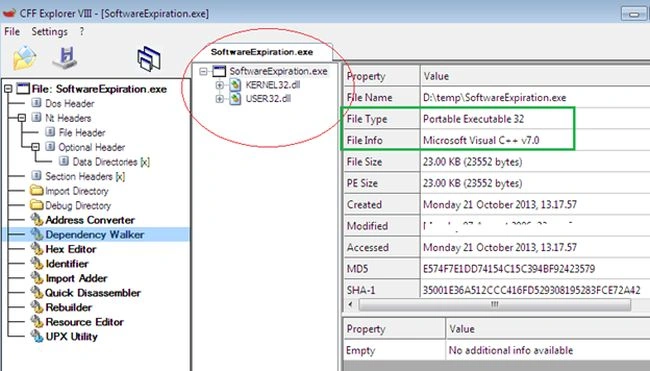The image size is (650, 371).
Task: Click the Hex Editor tool icon
Action: click(x=36, y=249)
